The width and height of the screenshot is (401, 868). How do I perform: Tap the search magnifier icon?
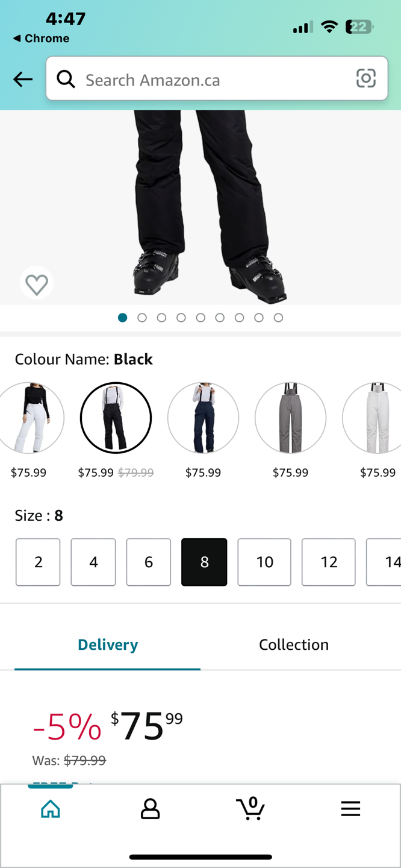click(66, 79)
